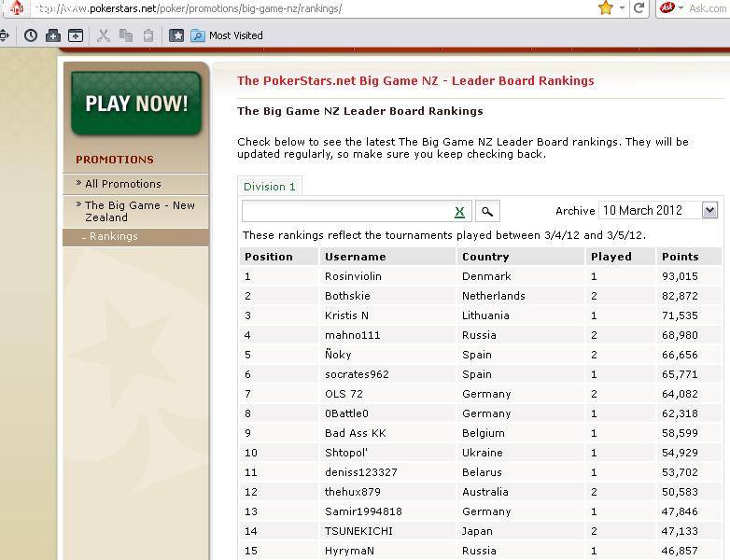This screenshot has height=560, width=730.
Task: Select the Division 1 tab
Action: tap(270, 187)
